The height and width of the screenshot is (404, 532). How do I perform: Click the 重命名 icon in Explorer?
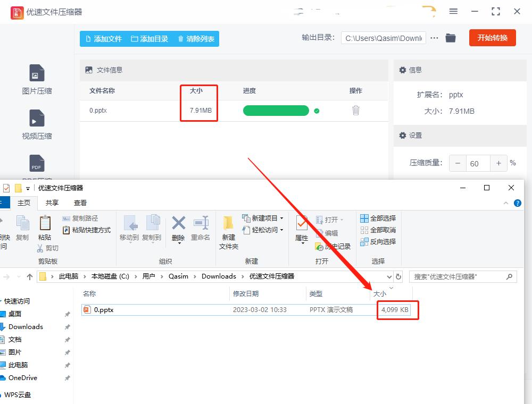(202, 229)
